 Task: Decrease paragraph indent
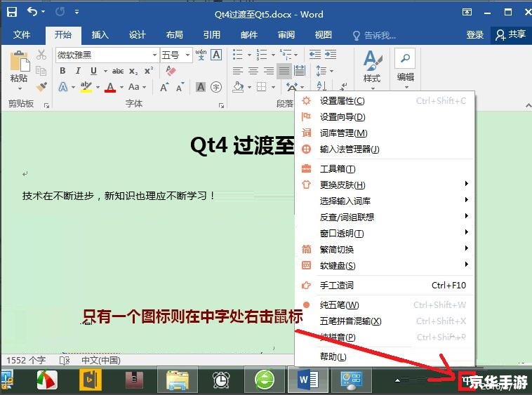(x=315, y=54)
